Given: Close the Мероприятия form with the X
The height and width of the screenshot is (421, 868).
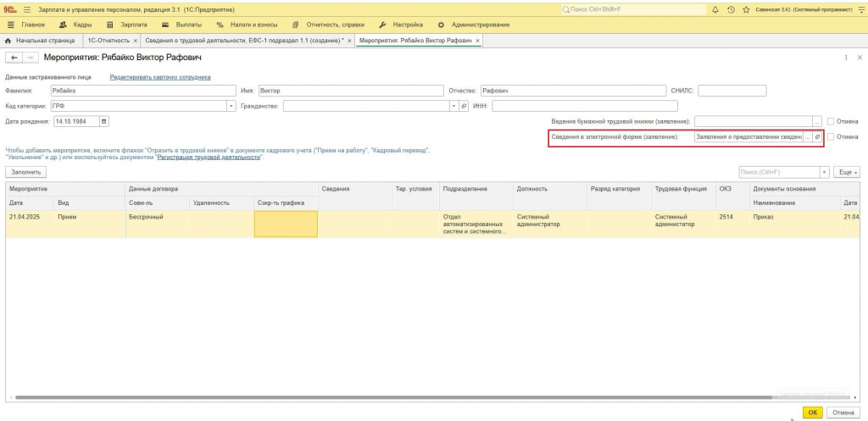Looking at the screenshot, I should tap(860, 58).
